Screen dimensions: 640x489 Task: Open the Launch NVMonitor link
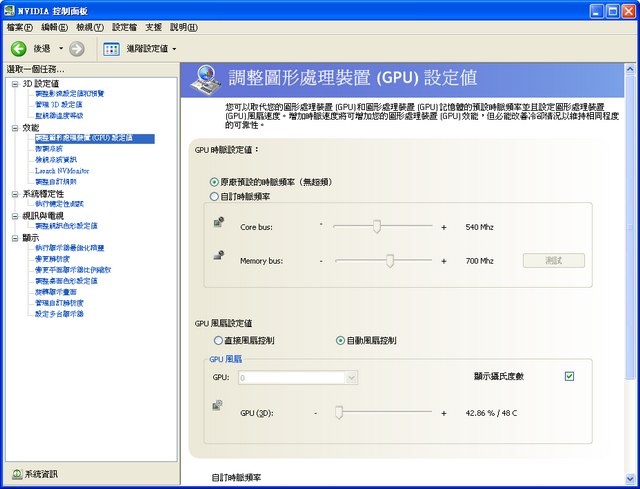pyautogui.click(x=62, y=171)
